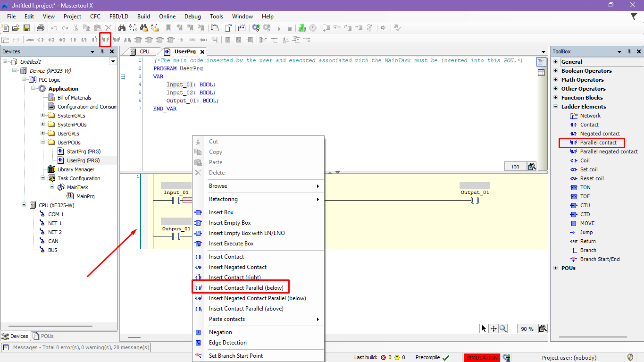This screenshot has width=644, height=362.
Task: Click the highlighted parallel contact toolbar icon
Action: coord(105,40)
